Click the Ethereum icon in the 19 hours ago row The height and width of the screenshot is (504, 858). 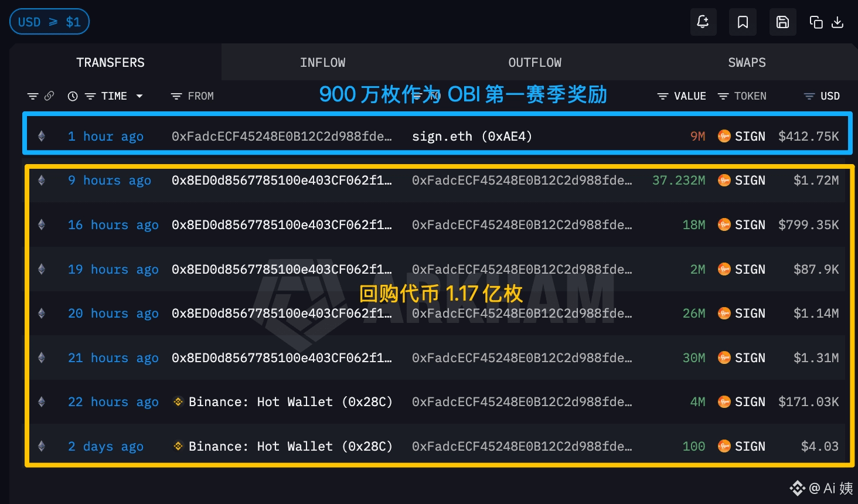[x=42, y=269]
